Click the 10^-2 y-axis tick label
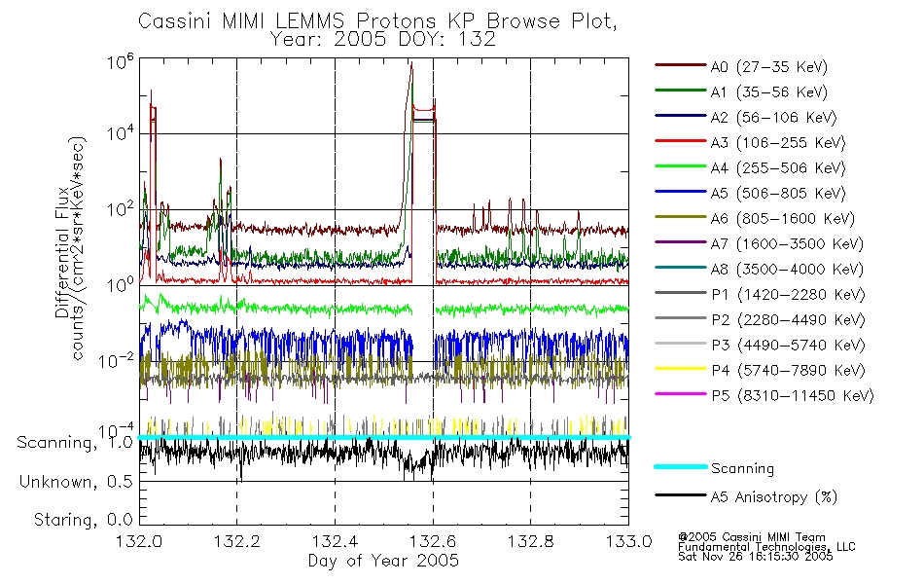The image size is (924, 584). 117,360
